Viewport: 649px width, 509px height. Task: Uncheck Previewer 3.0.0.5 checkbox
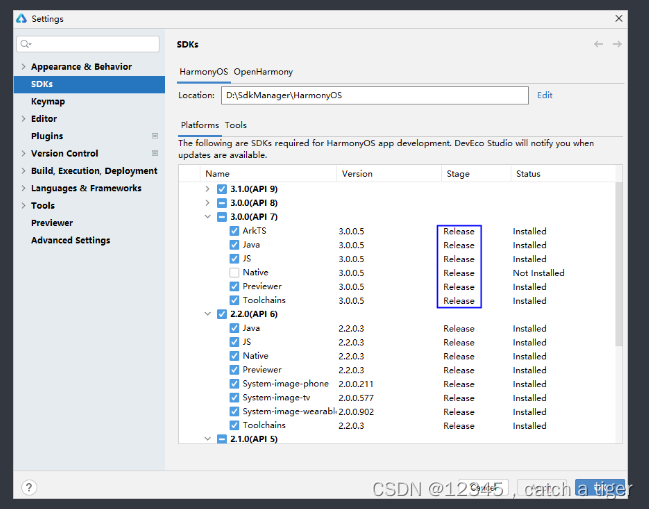234,286
